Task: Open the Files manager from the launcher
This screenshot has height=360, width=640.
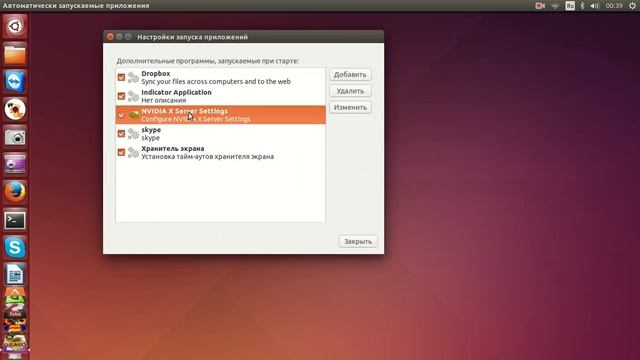Action: pos(15,54)
